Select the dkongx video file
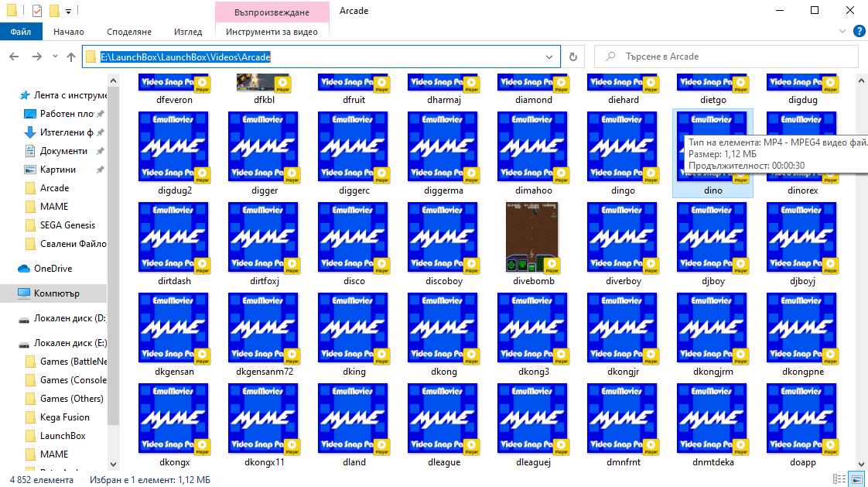868x487 pixels. (174, 426)
